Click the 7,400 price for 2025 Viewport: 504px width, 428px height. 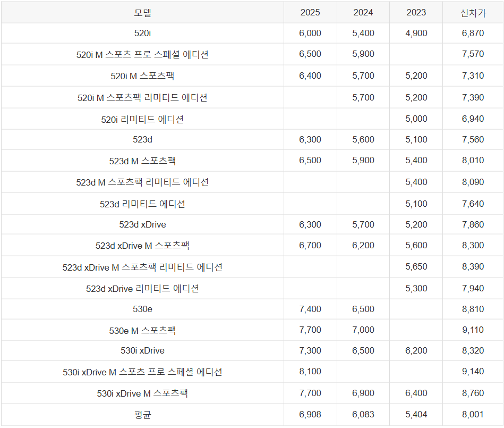pos(310,309)
